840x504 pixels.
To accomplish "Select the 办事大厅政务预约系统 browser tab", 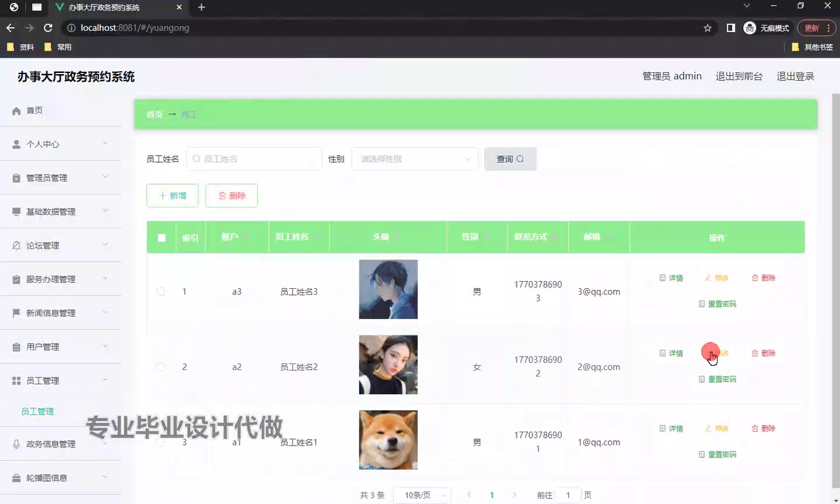I will [x=119, y=8].
